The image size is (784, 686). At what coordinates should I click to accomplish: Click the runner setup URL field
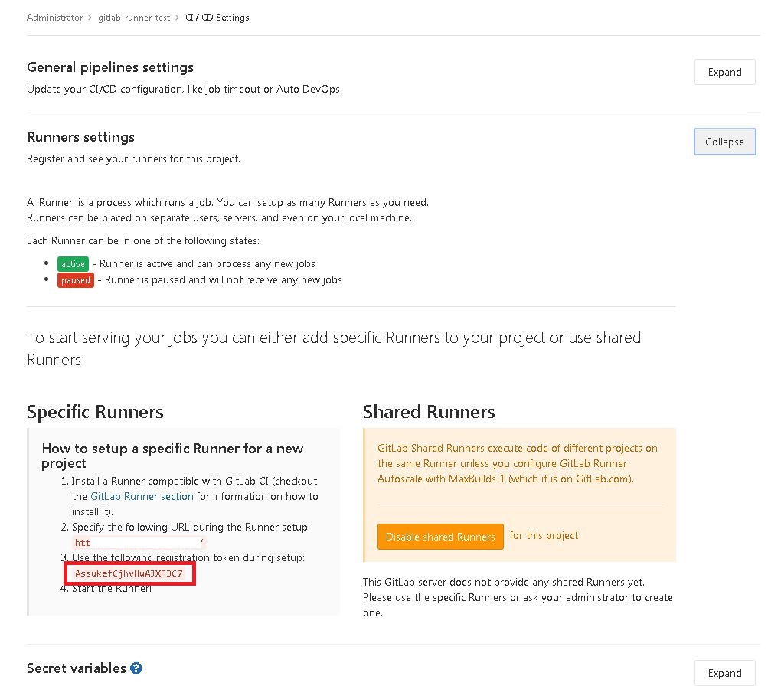(139, 543)
